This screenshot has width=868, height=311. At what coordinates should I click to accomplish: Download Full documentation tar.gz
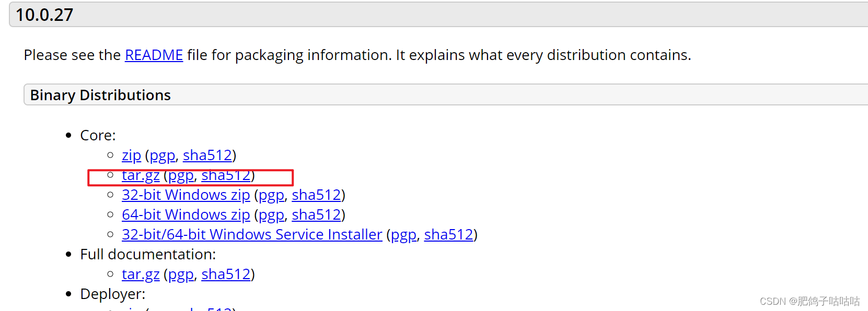pyautogui.click(x=141, y=274)
